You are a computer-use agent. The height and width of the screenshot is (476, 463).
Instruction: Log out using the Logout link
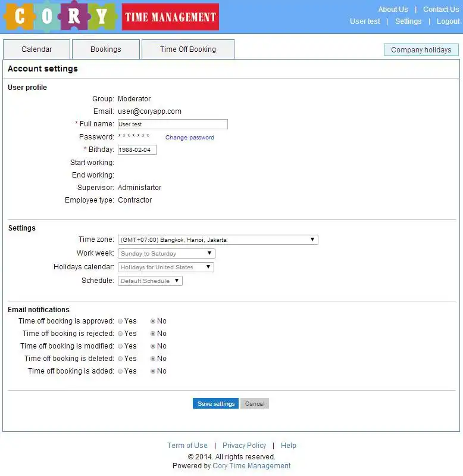click(448, 21)
